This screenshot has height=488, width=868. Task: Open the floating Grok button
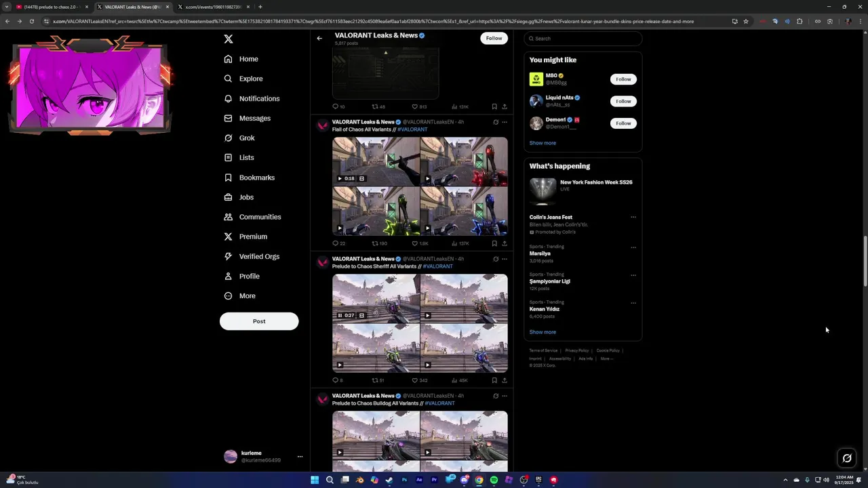click(847, 458)
